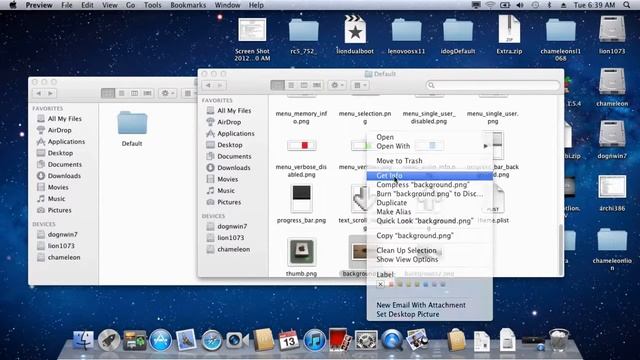640x360 pixels.
Task: Open Finder from the Dock
Action: coord(83,340)
